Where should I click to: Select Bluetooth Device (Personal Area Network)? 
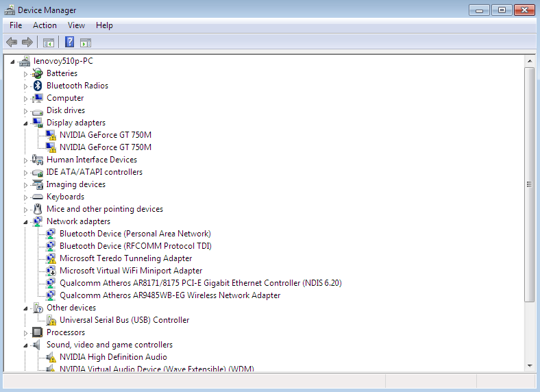coord(135,234)
